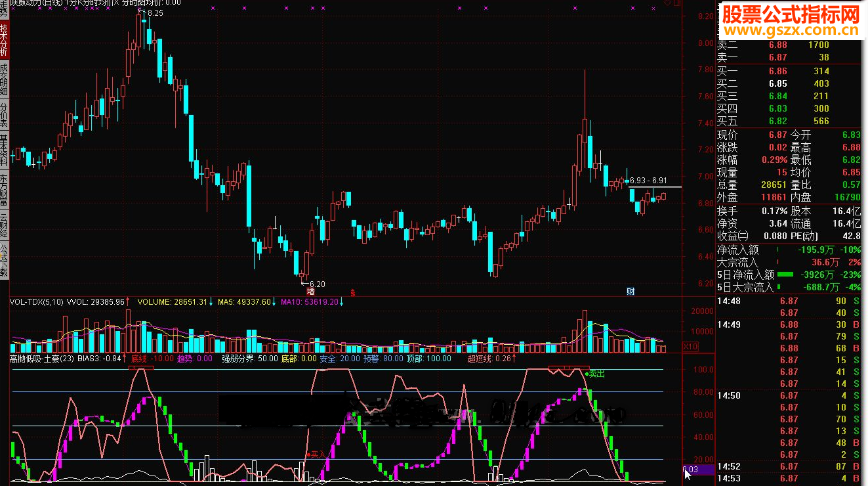Image resolution: width=868 pixels, height=486 pixels.
Task: Click the 大宗流入 36.6万 row
Action: pyautogui.click(x=788, y=262)
